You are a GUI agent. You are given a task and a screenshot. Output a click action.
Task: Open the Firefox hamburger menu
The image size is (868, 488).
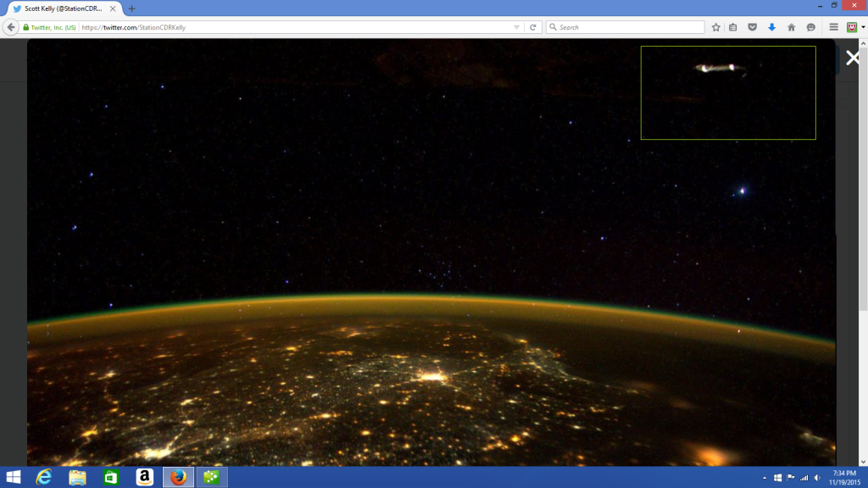click(x=833, y=27)
